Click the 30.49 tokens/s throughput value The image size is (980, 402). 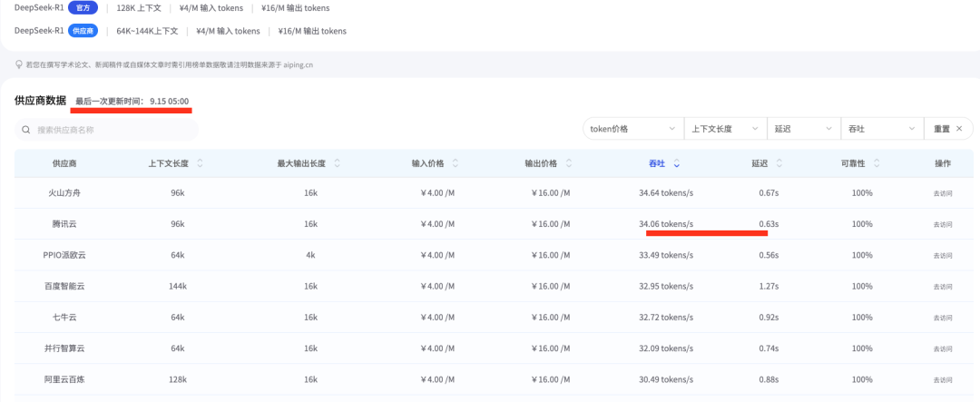tap(666, 379)
